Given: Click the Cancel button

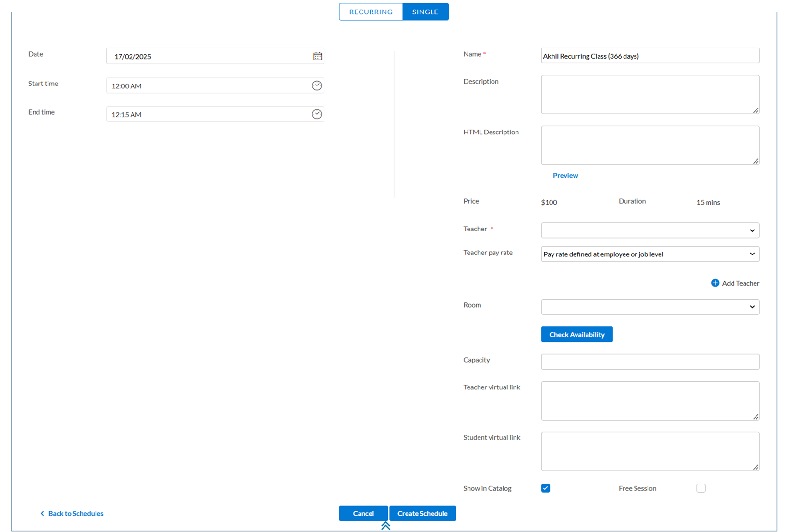Looking at the screenshot, I should point(363,513).
